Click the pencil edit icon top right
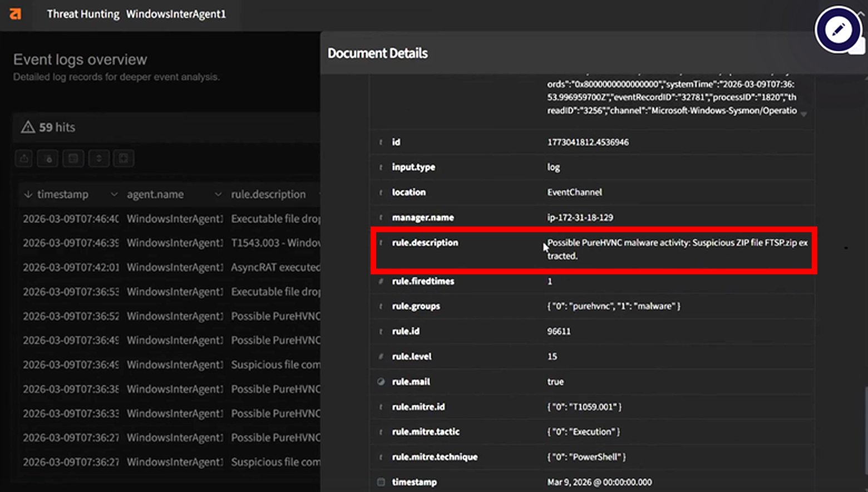This screenshot has height=492, width=868. [838, 29]
